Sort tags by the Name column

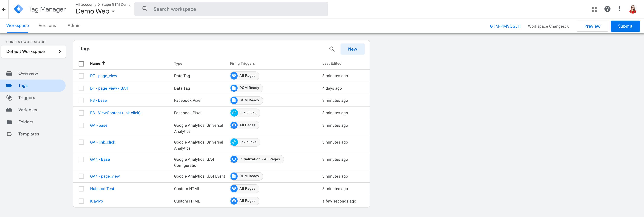pos(98,63)
